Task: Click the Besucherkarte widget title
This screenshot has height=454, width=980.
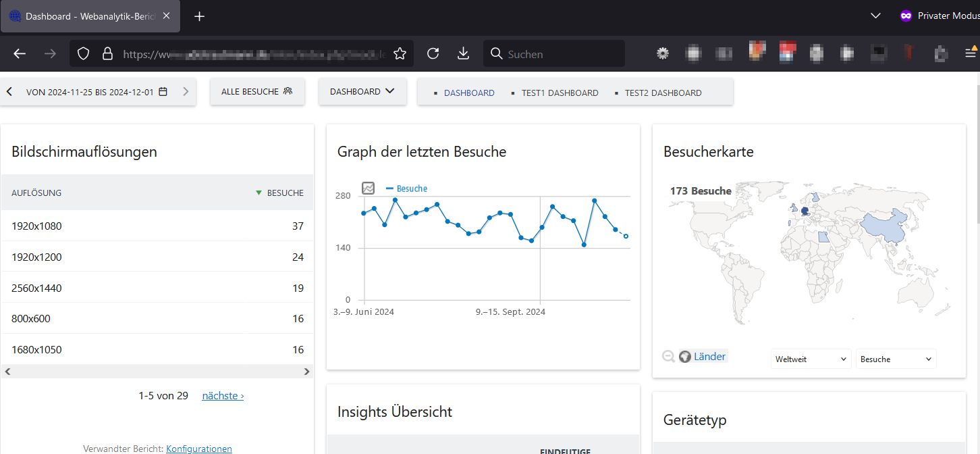Action: click(709, 152)
